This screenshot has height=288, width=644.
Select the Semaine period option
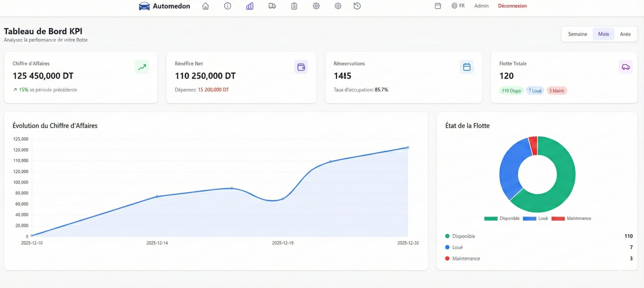pos(577,34)
